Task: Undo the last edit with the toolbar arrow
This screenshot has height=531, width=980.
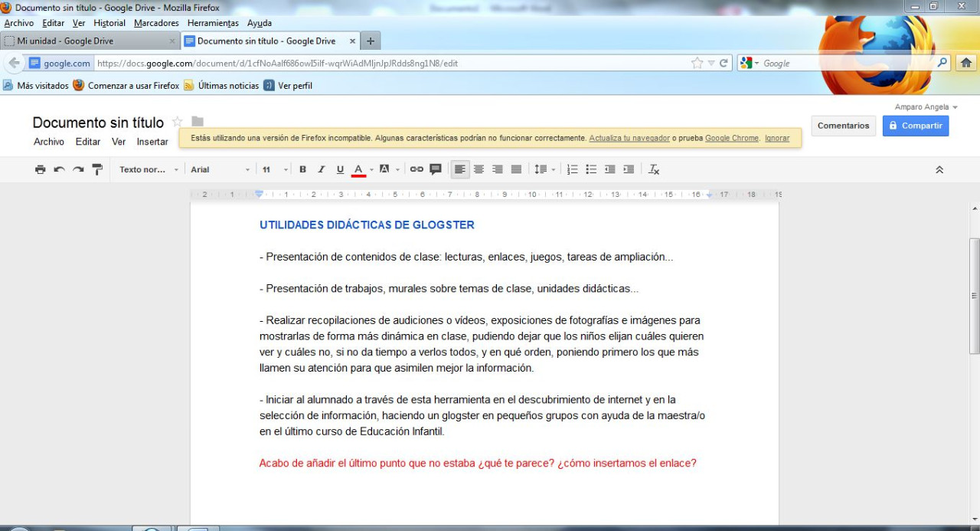Action: point(60,169)
